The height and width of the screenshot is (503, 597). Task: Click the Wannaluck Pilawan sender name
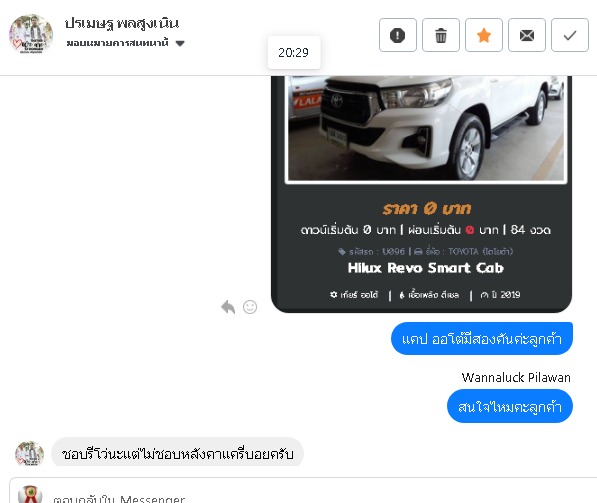point(516,377)
